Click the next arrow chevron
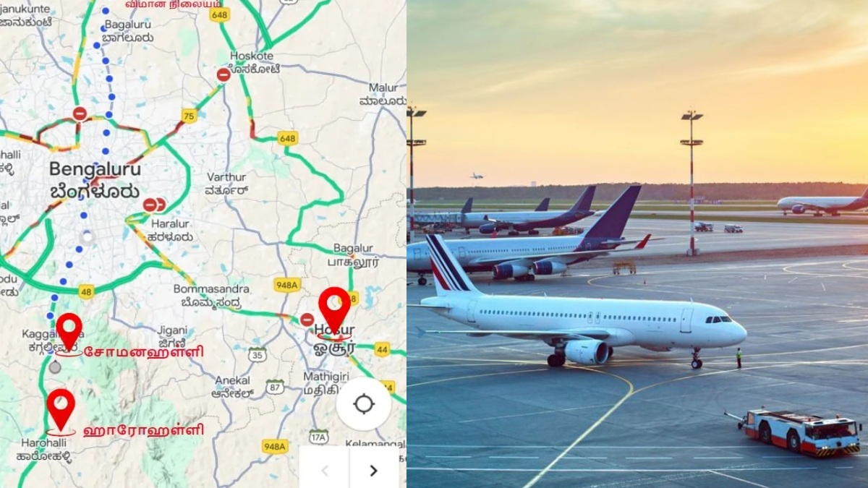Viewport: 868px width, 488px height. pyautogui.click(x=374, y=471)
